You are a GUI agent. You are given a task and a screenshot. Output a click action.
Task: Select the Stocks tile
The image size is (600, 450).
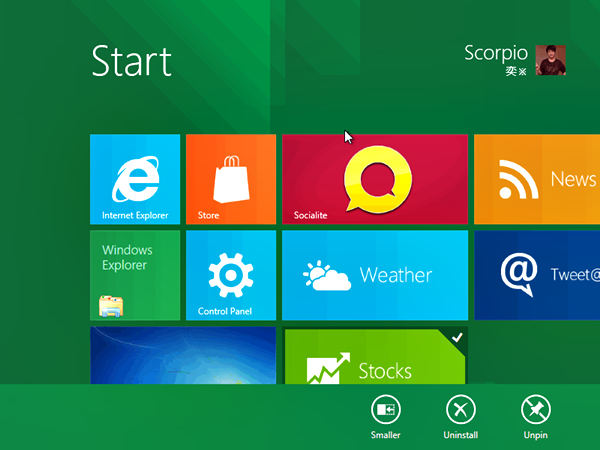coord(375,356)
